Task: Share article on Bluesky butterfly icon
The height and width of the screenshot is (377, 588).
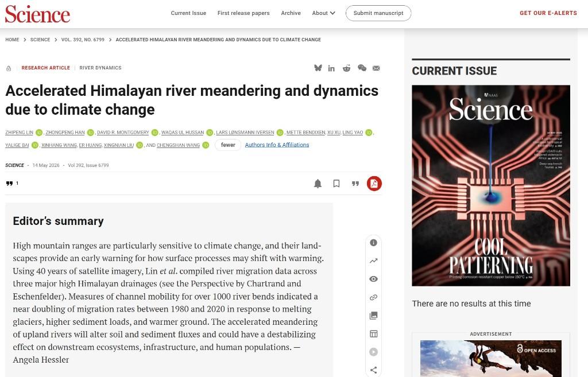Action: click(x=318, y=68)
